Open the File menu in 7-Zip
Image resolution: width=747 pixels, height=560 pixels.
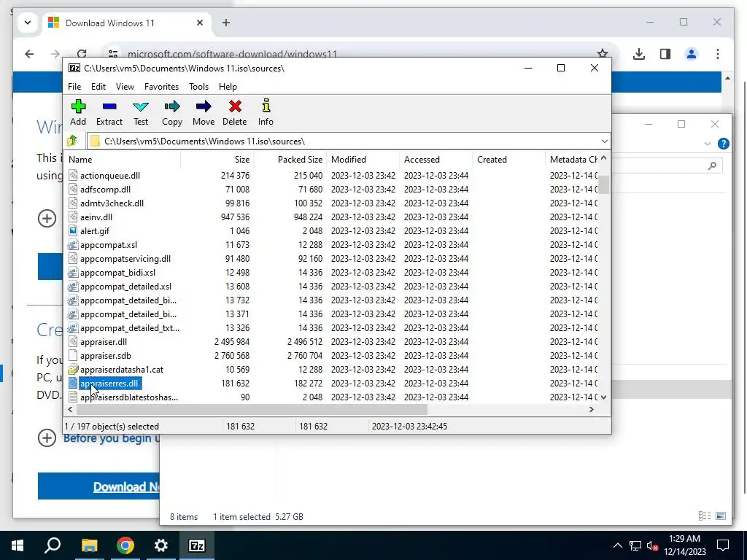coord(74,87)
